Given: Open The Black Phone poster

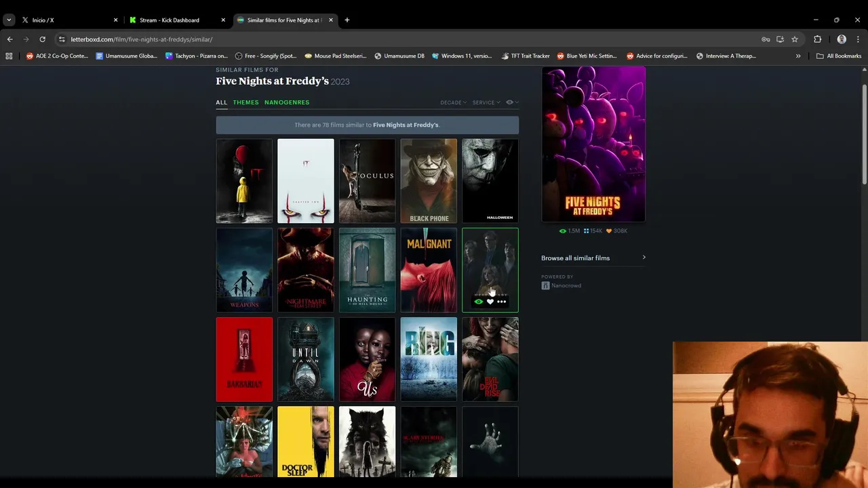Looking at the screenshot, I should [429, 181].
